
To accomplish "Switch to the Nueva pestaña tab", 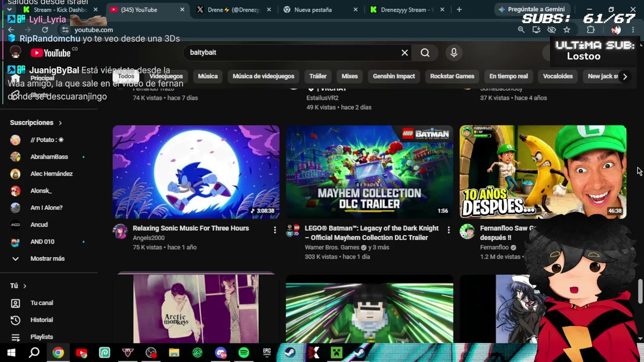I will (320, 10).
